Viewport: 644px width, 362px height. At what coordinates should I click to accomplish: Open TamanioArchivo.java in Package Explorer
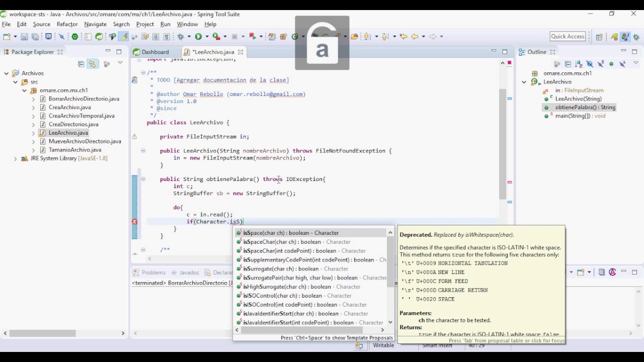[75, 150]
